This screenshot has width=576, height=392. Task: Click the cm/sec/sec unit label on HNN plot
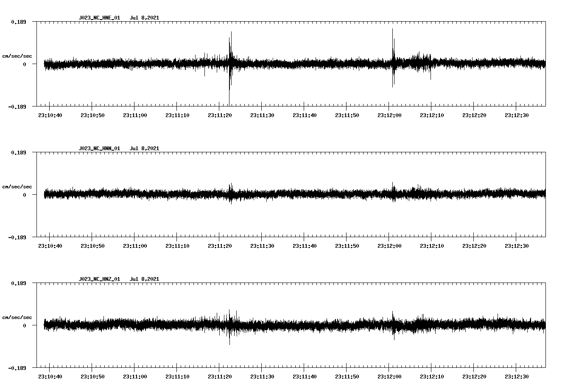(x=17, y=186)
